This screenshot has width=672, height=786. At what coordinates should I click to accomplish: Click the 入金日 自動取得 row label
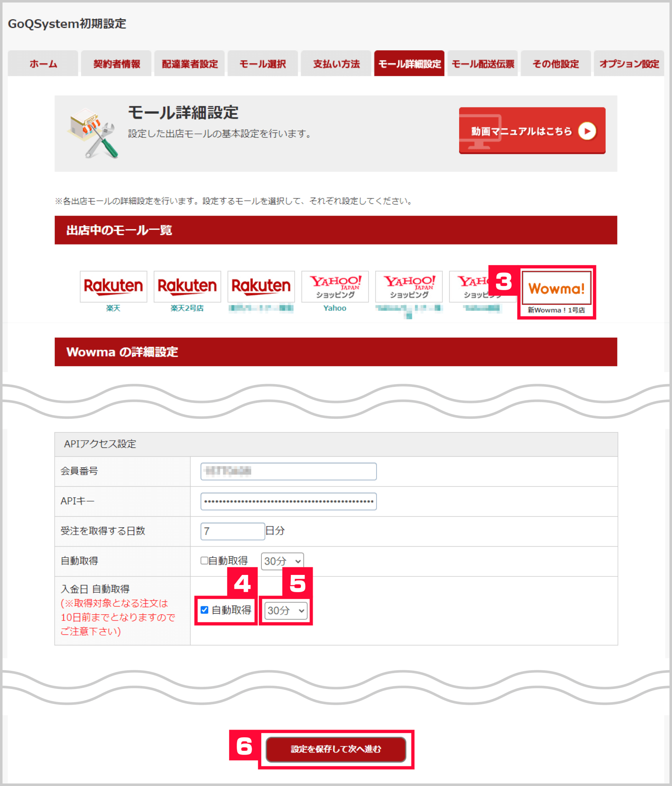click(95, 589)
